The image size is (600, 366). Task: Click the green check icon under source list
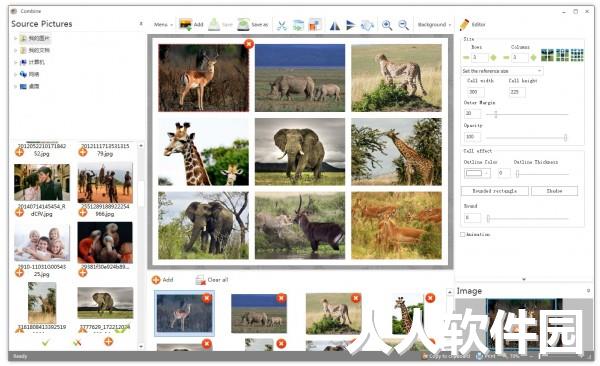pos(46,342)
